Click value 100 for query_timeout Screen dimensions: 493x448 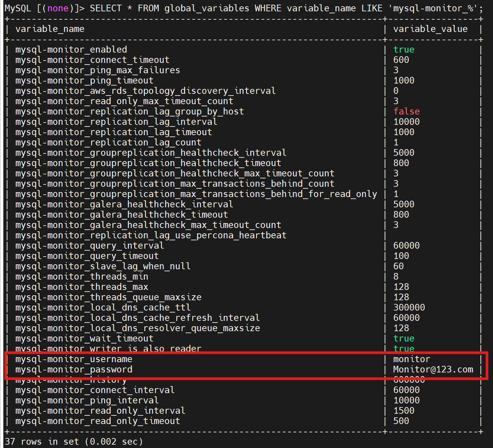pyautogui.click(x=401, y=256)
